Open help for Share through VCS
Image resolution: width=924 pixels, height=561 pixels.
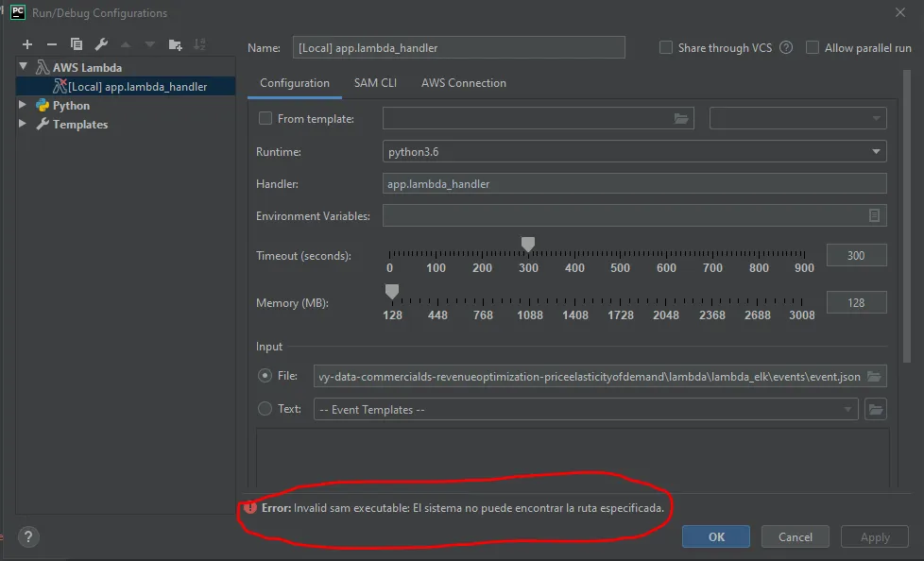click(786, 48)
